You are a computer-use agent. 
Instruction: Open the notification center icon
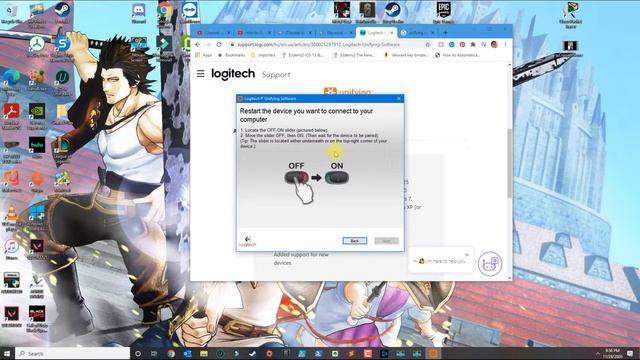point(631,353)
